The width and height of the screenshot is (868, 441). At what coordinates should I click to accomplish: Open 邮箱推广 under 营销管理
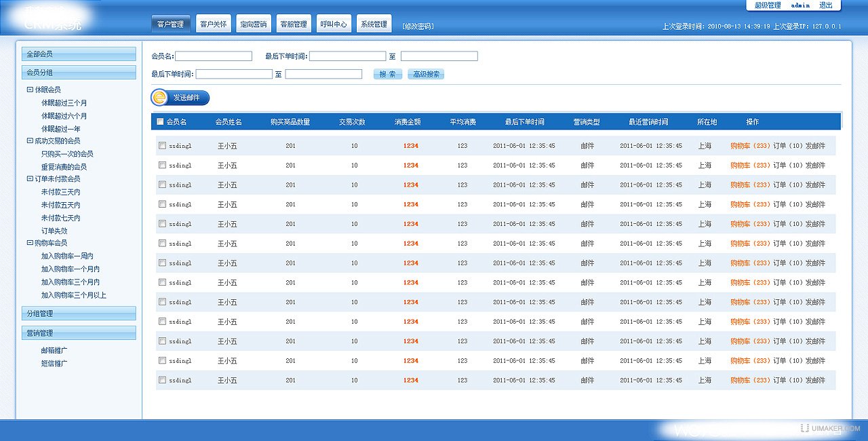pyautogui.click(x=54, y=351)
